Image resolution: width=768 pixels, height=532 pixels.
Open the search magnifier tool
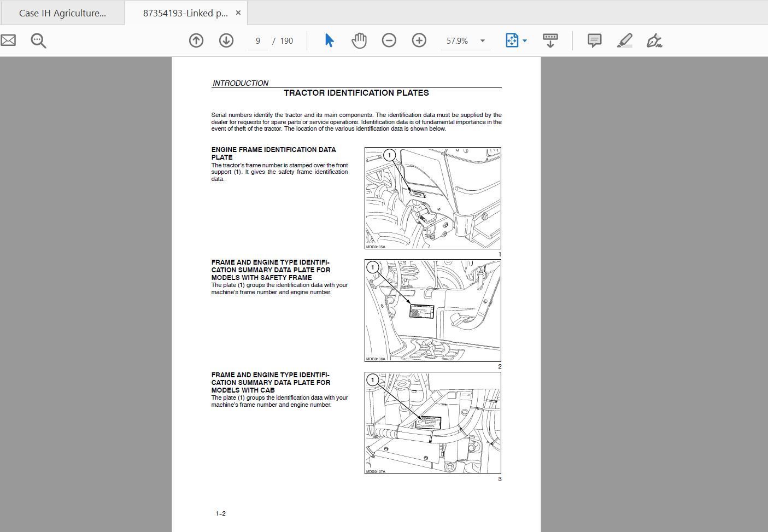[37, 40]
